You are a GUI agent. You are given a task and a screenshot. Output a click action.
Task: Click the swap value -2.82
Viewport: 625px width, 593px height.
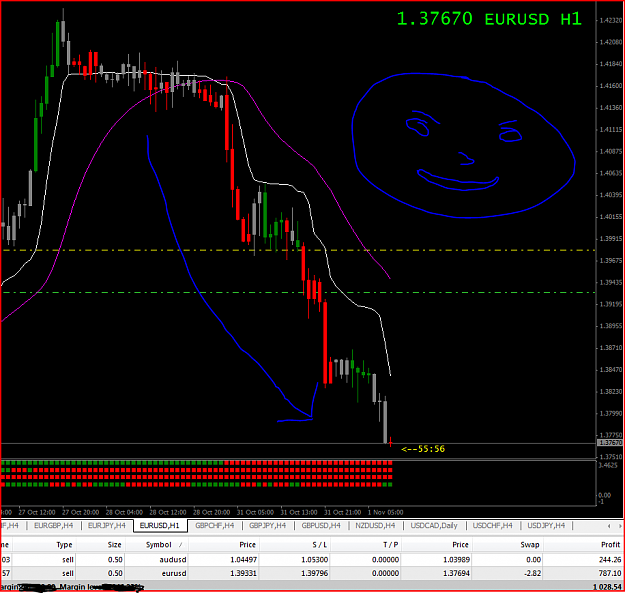(533, 573)
